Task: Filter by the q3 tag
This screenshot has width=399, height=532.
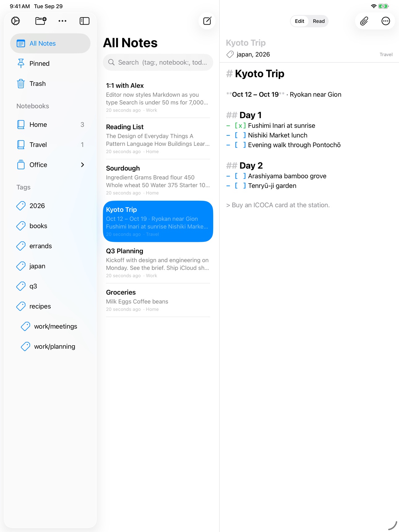Action: point(50,286)
